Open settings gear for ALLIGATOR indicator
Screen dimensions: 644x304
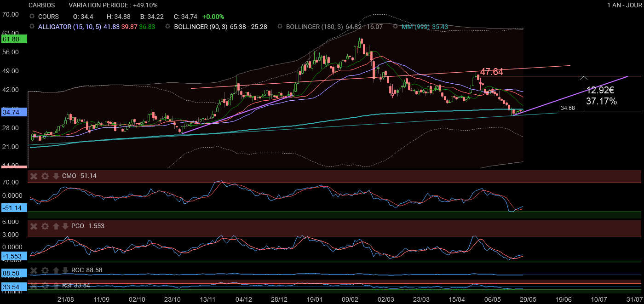32,27
